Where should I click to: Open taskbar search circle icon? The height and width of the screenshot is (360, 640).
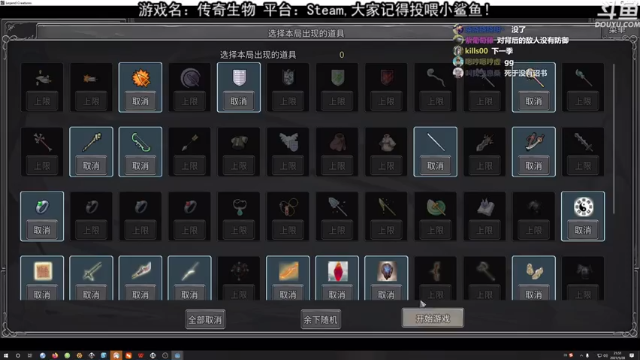[18, 356]
